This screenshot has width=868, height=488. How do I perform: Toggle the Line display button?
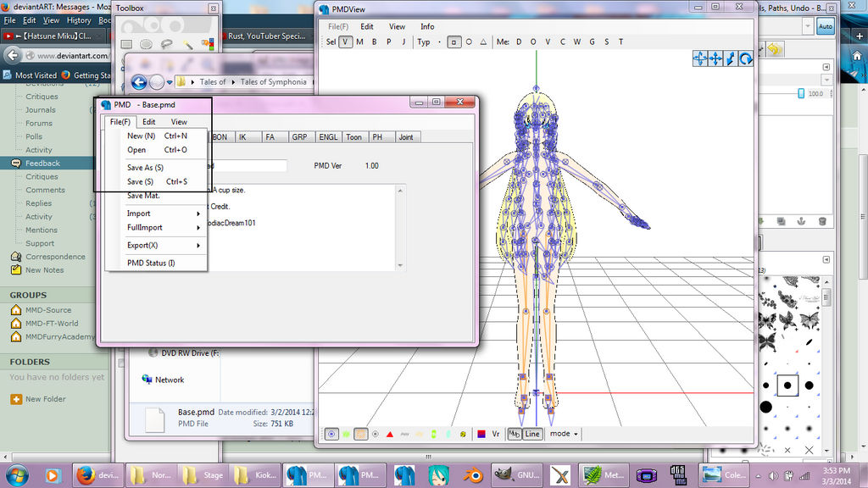pyautogui.click(x=531, y=434)
